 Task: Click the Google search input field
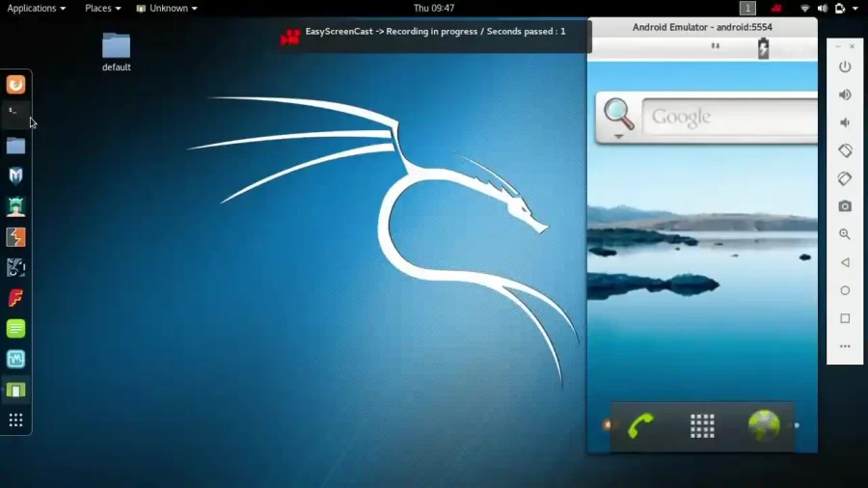[x=728, y=118]
